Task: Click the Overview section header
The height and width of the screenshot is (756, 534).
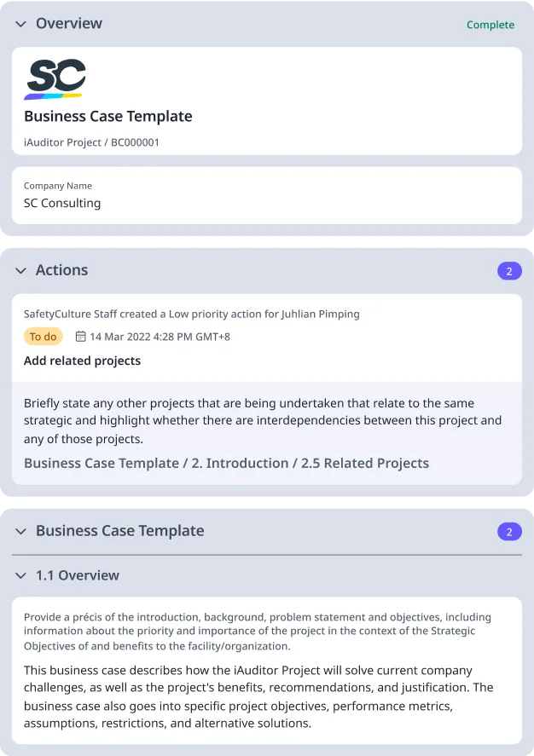Action: (x=67, y=25)
